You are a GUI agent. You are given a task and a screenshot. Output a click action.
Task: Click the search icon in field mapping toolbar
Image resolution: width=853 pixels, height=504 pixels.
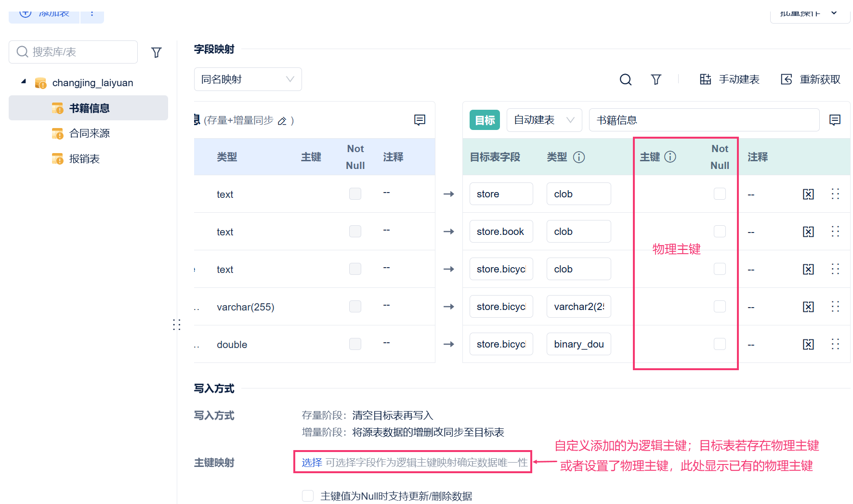tap(625, 79)
